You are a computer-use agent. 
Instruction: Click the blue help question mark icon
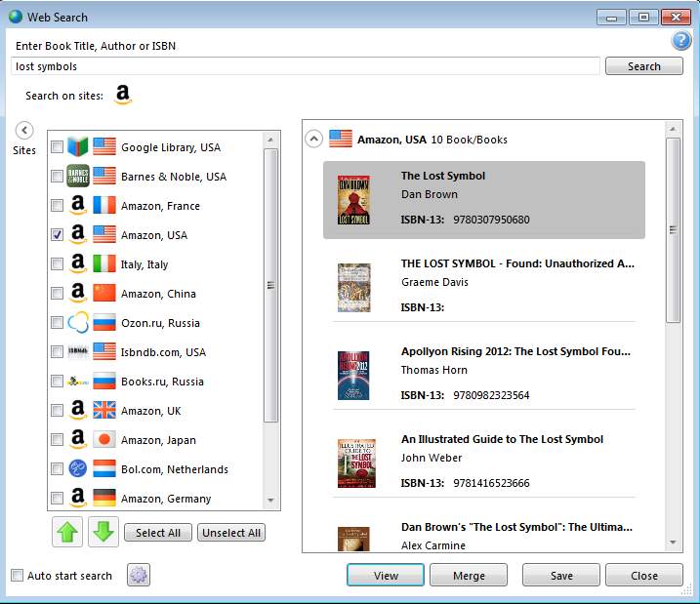click(x=681, y=41)
